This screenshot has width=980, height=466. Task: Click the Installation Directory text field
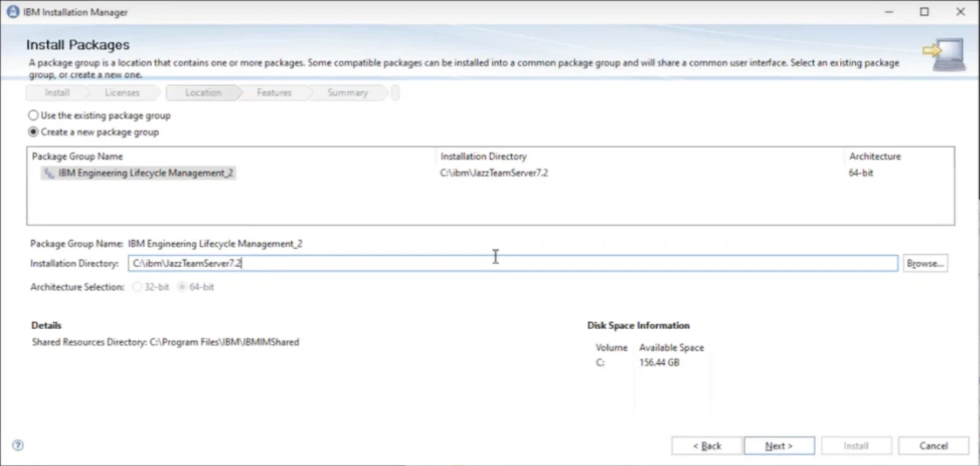click(513, 264)
